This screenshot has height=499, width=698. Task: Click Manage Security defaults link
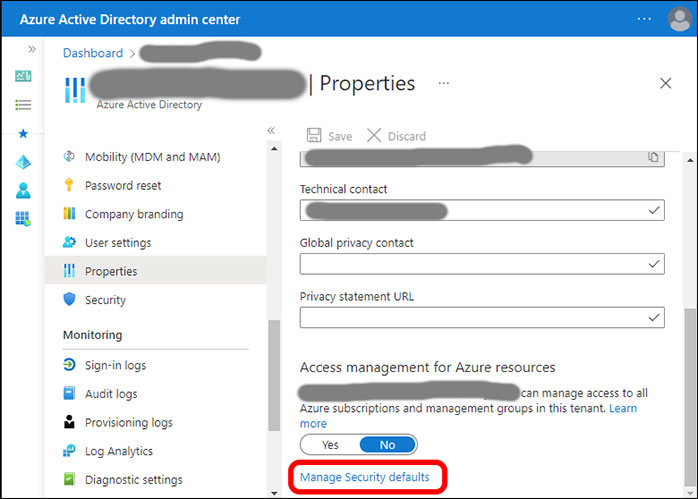tap(365, 478)
